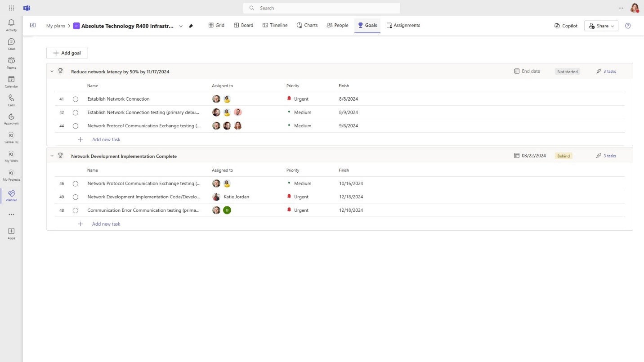The height and width of the screenshot is (362, 644).
Task: Click the trophy icon of Network Development Implementation Complete
Action: point(61,156)
